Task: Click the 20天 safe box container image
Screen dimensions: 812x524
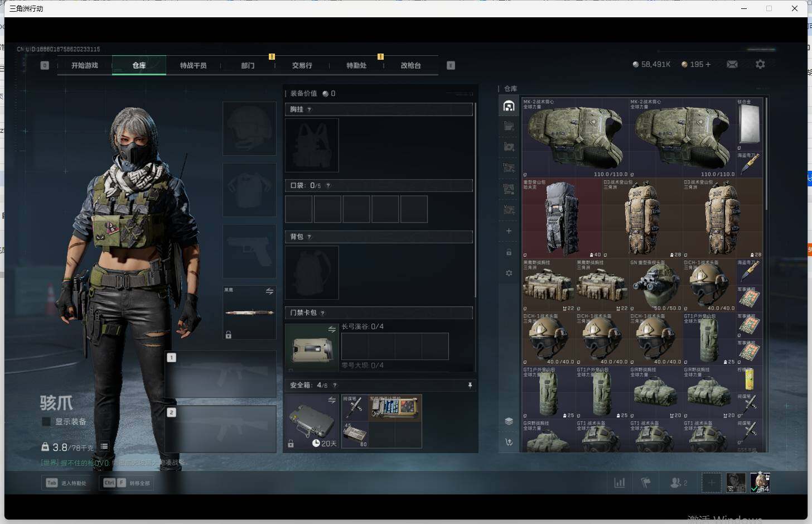Action: [311, 421]
